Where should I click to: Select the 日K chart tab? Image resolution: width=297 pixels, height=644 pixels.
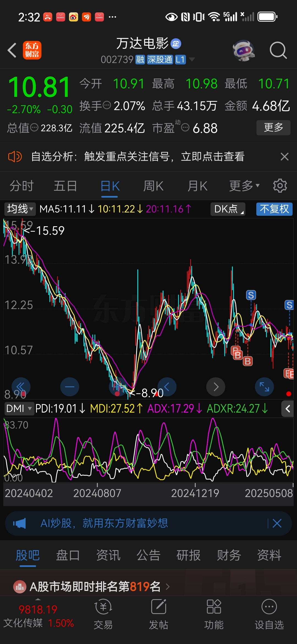click(x=110, y=186)
